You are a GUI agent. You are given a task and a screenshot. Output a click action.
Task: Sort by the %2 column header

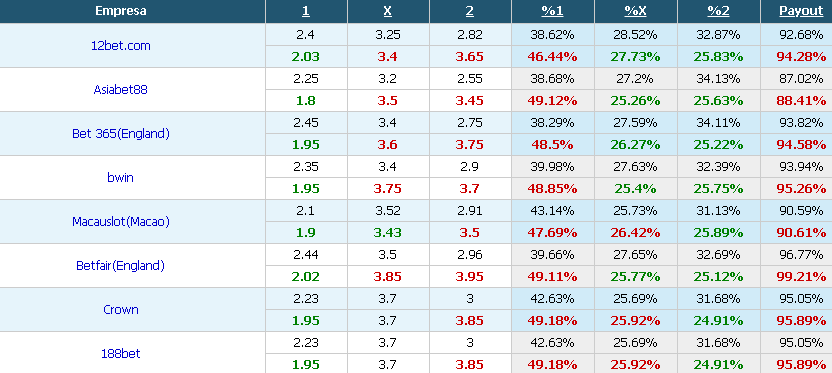pos(718,11)
